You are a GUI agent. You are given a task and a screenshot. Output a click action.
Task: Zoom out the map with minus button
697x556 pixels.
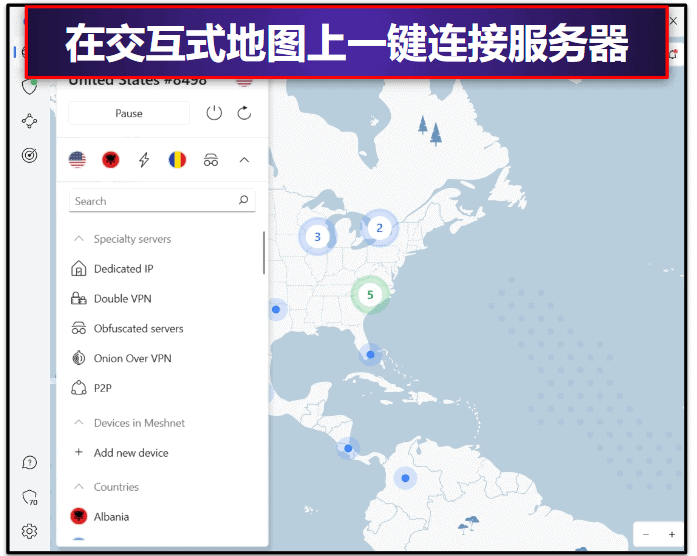[646, 534]
